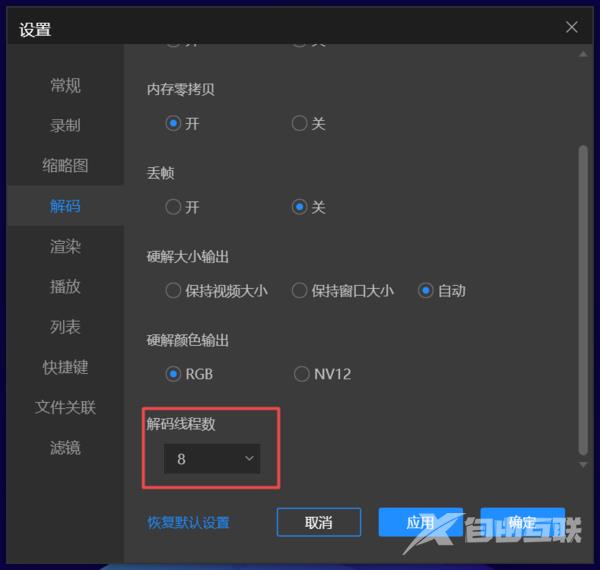The image size is (600, 570).
Task: Select 保持视频大小 for 硬解大小输出
Action: (174, 291)
